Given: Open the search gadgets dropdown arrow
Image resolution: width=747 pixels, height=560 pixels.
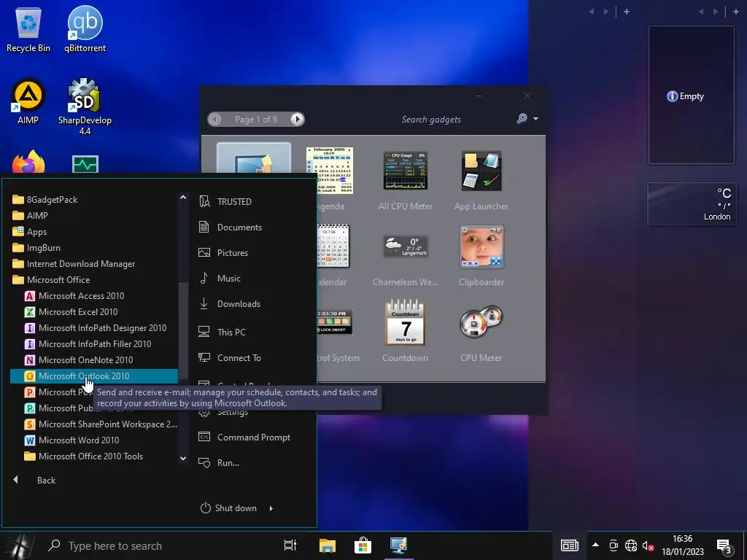Looking at the screenshot, I should (535, 119).
